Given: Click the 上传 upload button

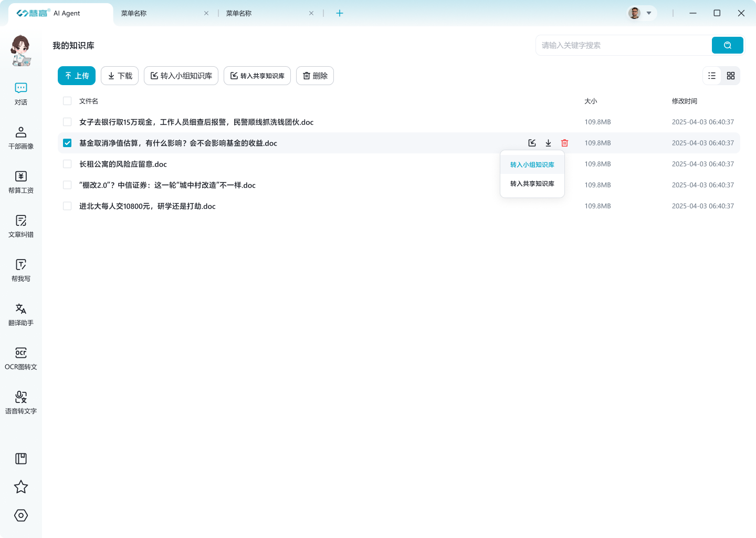Looking at the screenshot, I should pyautogui.click(x=76, y=76).
